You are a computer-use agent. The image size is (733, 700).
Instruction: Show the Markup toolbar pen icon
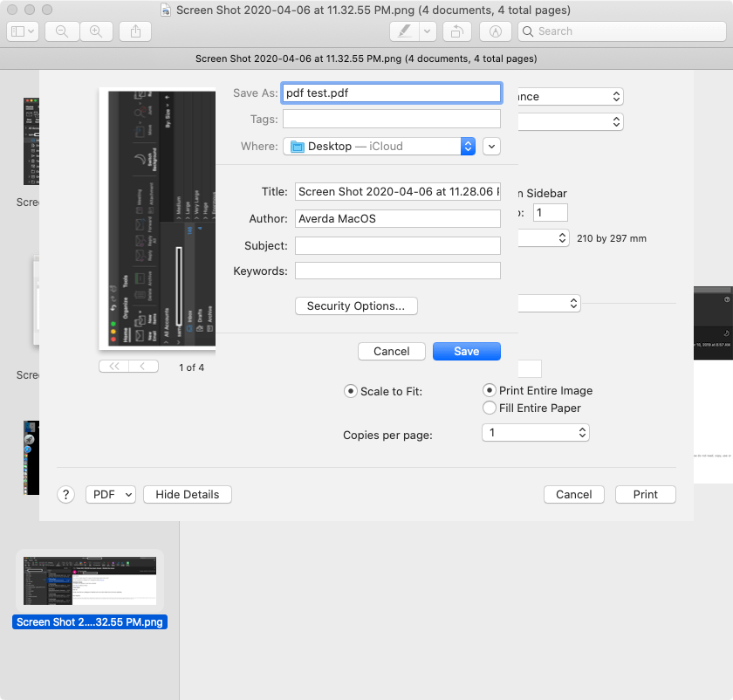click(402, 31)
